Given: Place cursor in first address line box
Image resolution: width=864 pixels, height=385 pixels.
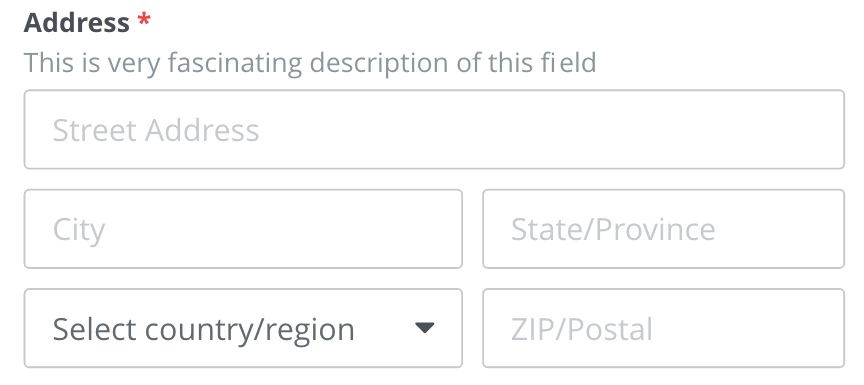Looking at the screenshot, I should point(434,129).
